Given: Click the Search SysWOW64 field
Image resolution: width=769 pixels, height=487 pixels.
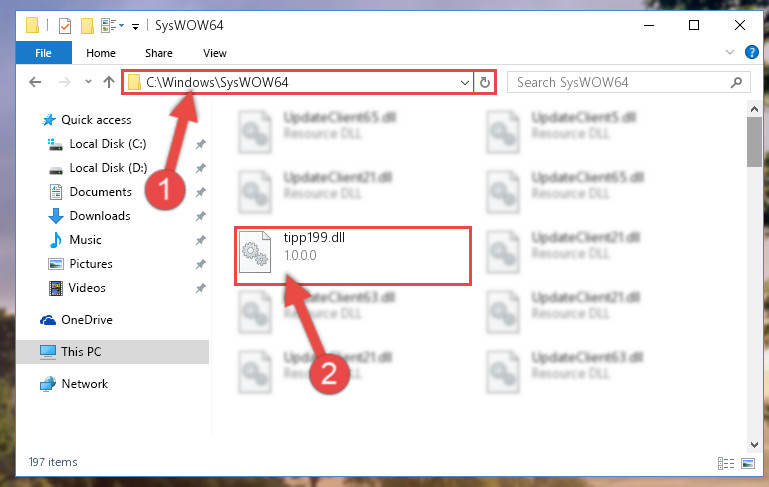Looking at the screenshot, I should [x=628, y=82].
